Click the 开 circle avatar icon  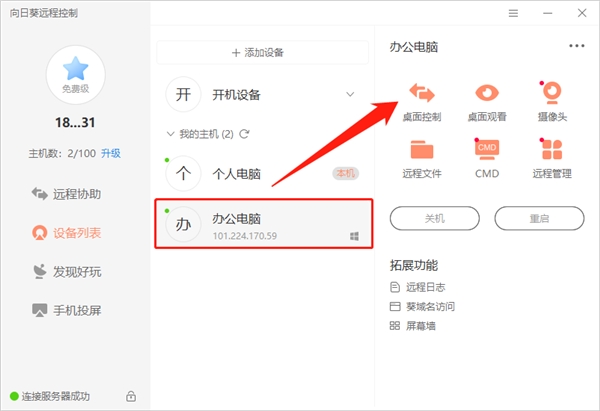tap(183, 94)
